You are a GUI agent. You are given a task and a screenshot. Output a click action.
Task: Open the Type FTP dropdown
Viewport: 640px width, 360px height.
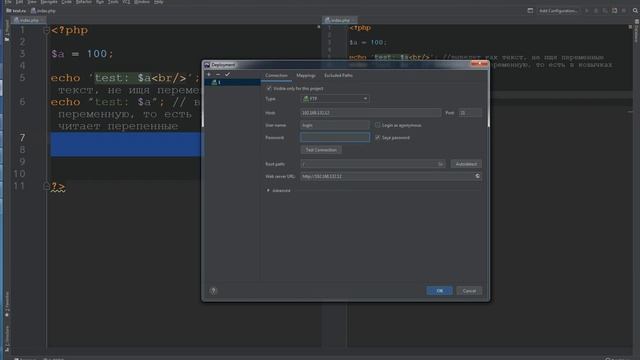click(335, 99)
